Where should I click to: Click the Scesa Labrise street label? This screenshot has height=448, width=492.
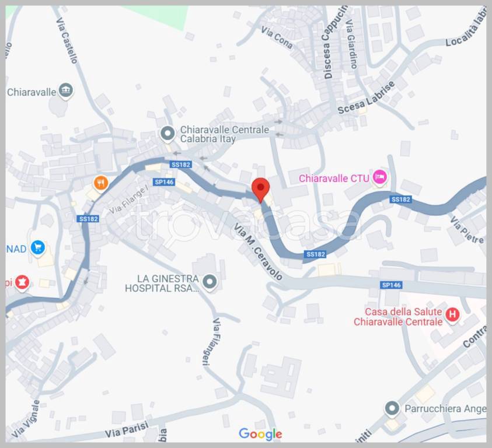click(366, 97)
